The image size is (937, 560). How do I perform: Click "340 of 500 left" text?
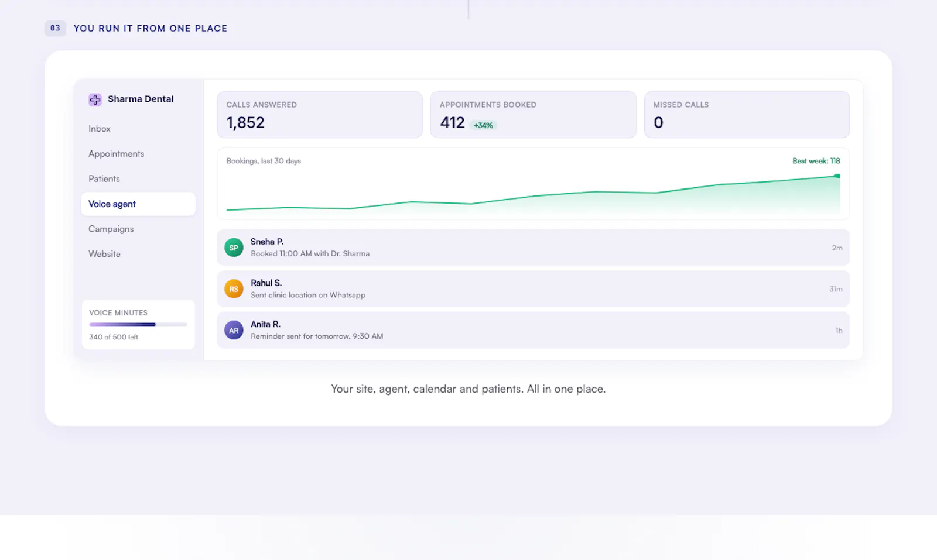[x=114, y=337]
